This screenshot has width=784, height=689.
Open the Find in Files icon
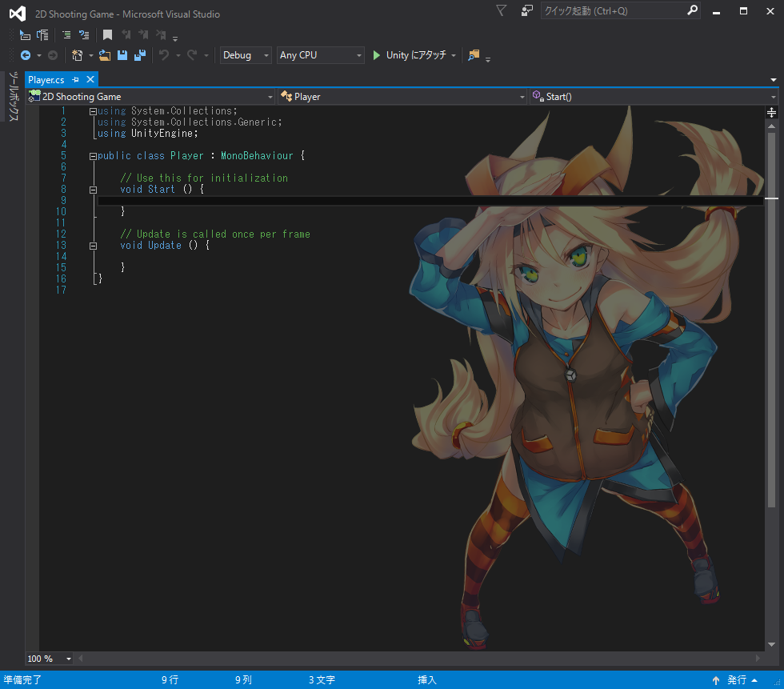(474, 55)
